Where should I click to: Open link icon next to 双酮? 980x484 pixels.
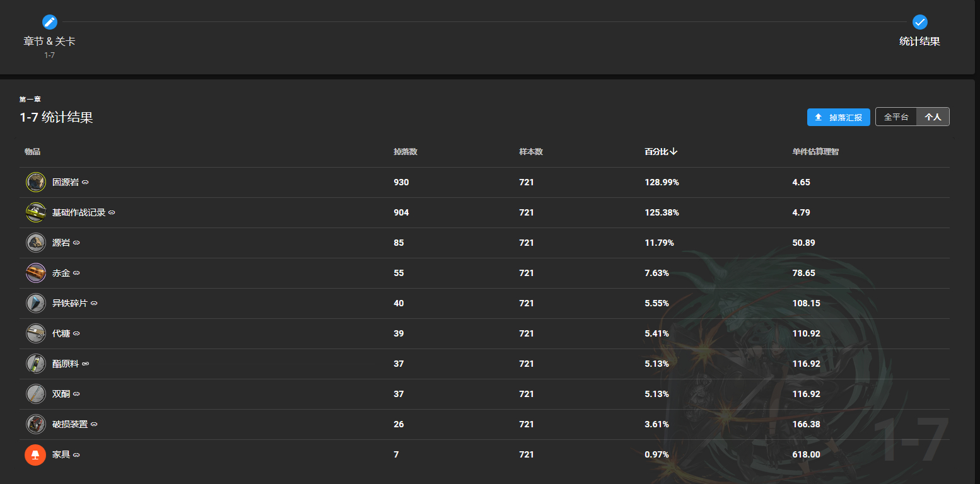[76, 394]
